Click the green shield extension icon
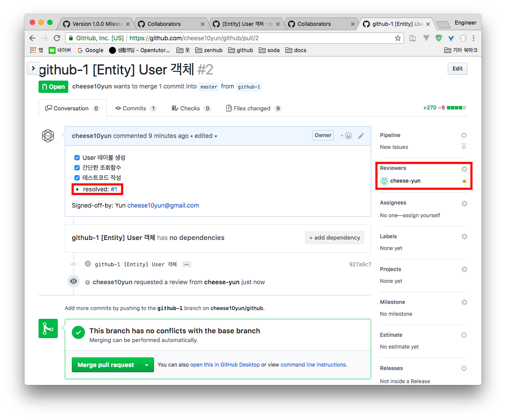 click(439, 38)
